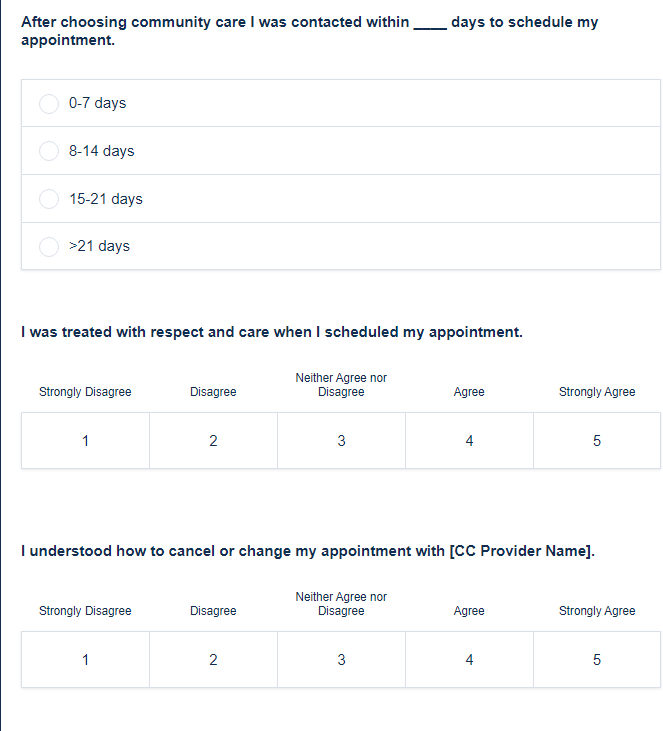
Task: Select the >21 days option
Action: coord(49,246)
